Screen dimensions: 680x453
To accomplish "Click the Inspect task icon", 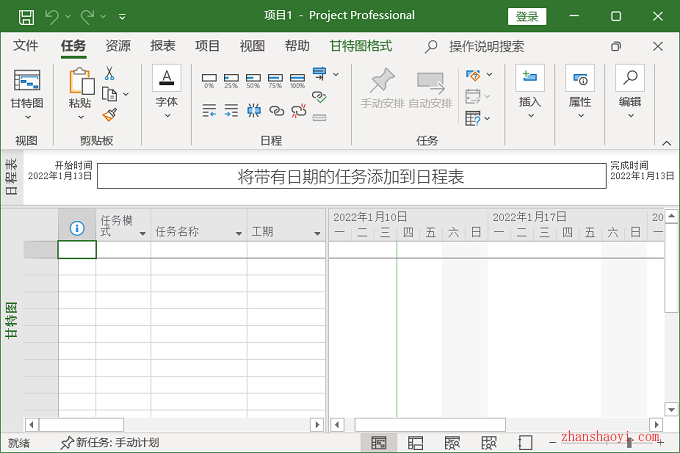I will (x=473, y=75).
